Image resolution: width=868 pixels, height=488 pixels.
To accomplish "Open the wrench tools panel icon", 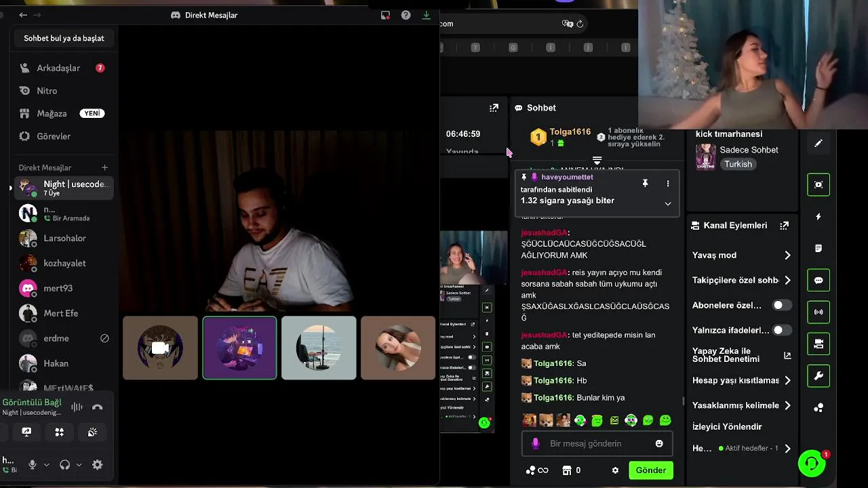I will tap(818, 375).
